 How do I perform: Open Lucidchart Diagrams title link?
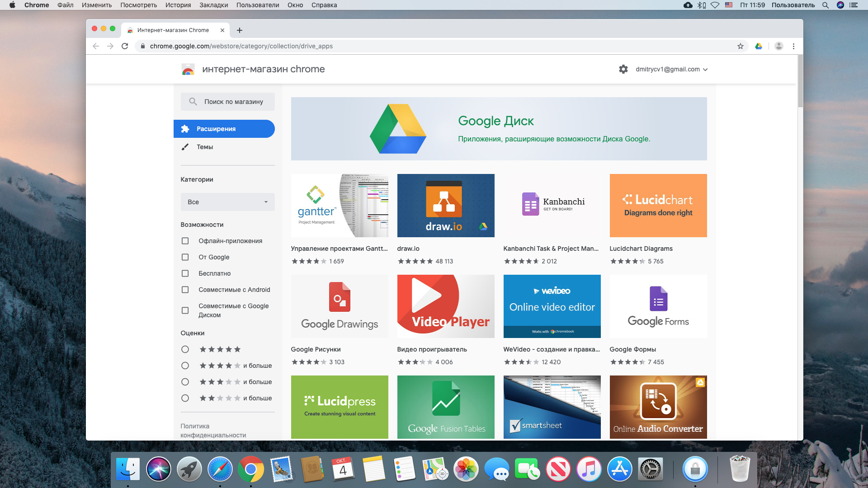pos(641,249)
